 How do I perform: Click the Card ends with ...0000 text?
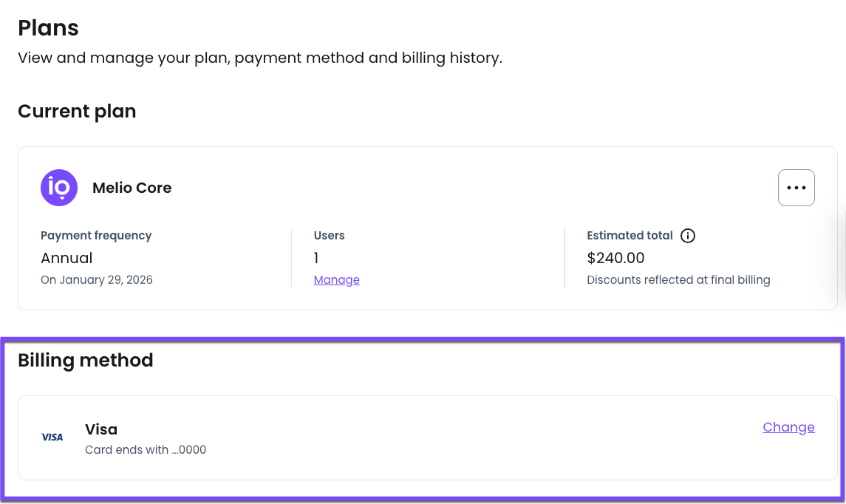(x=146, y=449)
